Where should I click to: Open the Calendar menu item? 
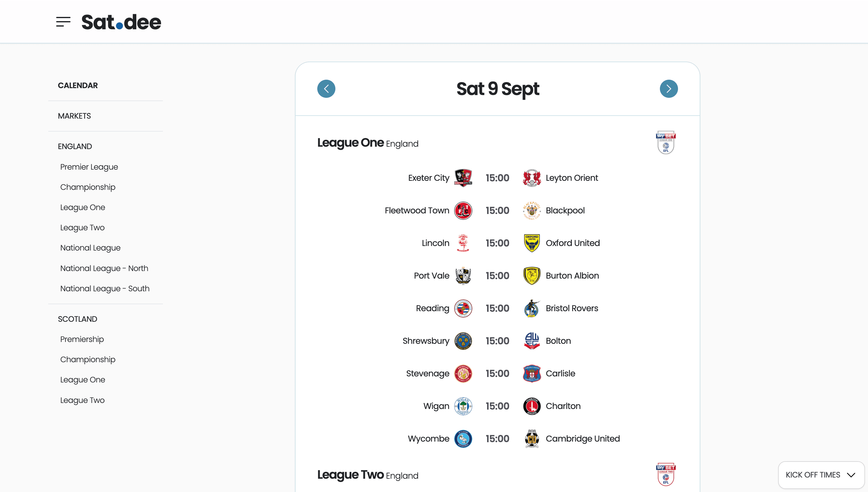78,85
